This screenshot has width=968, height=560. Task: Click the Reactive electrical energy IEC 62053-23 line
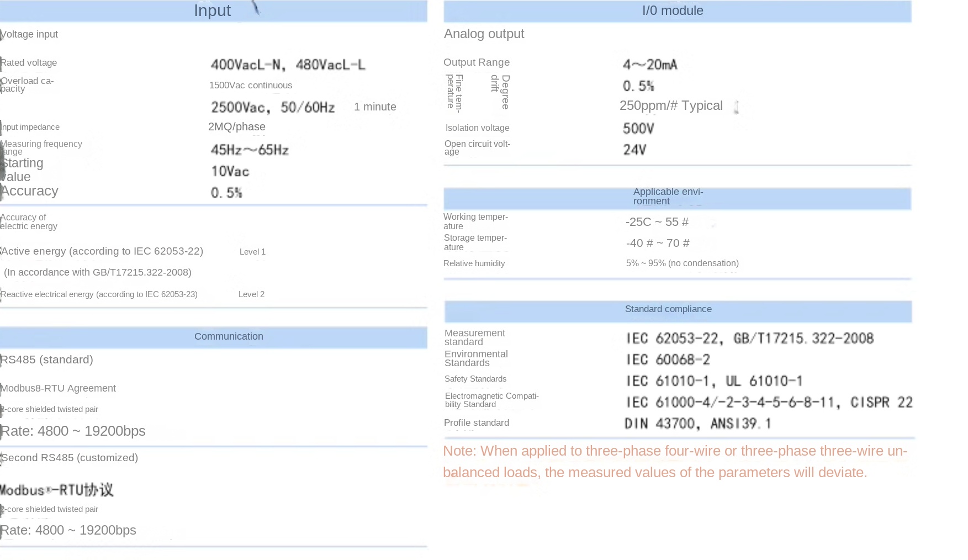(x=99, y=294)
